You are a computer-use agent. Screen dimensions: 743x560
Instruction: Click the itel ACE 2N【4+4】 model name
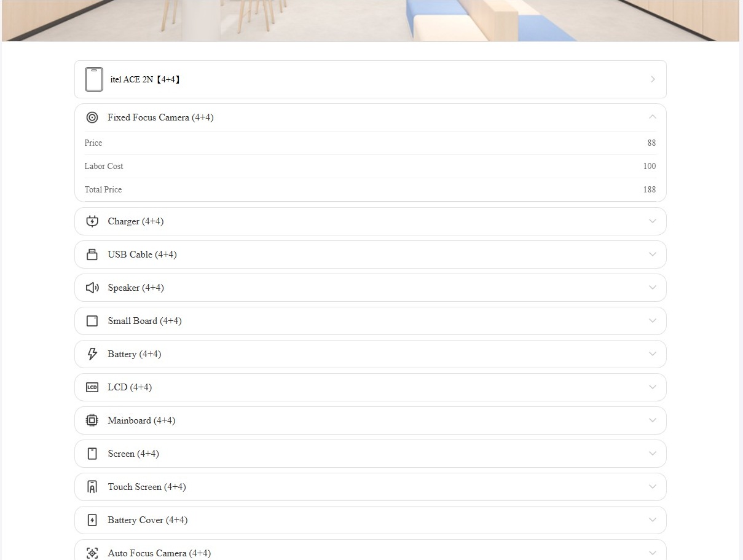click(x=146, y=79)
